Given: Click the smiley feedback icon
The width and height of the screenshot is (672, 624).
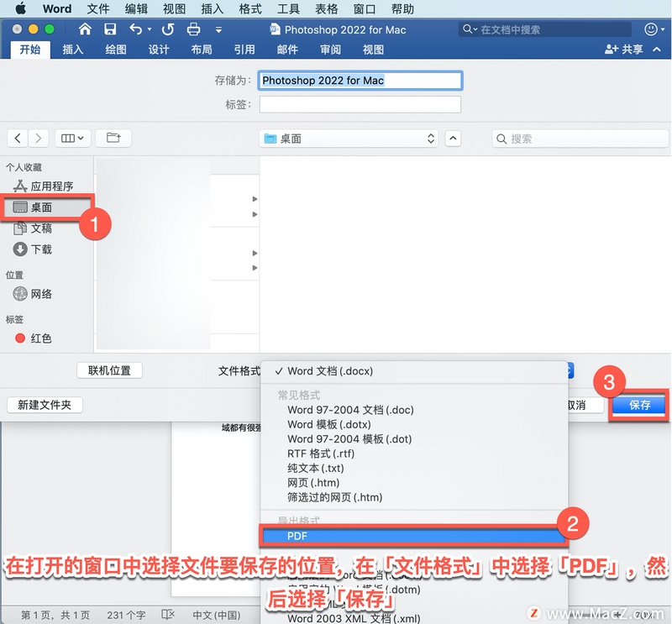Looking at the screenshot, I should tap(651, 29).
